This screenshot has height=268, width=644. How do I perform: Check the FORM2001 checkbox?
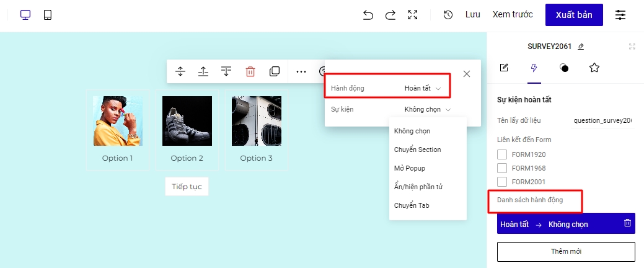503,182
